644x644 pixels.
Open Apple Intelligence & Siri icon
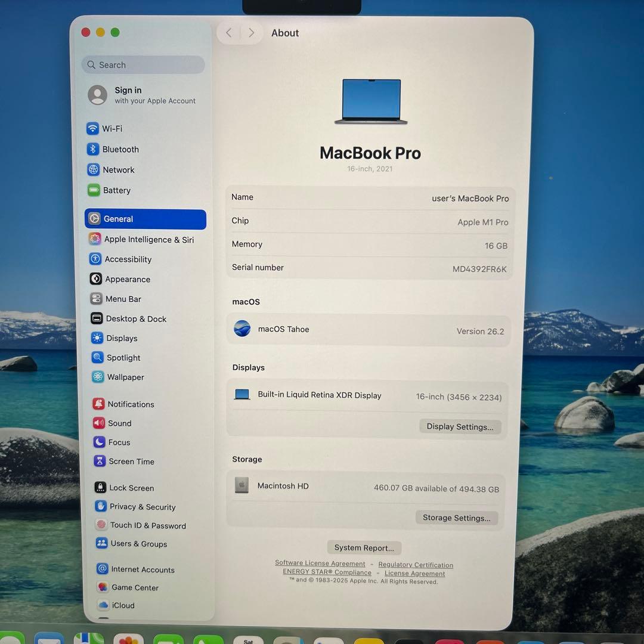(x=95, y=239)
